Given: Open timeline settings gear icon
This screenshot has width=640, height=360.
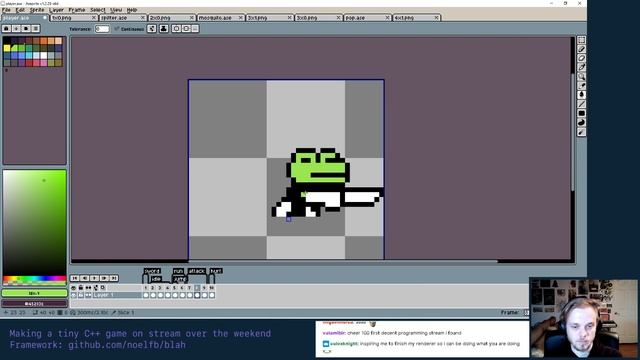Looking at the screenshot, I should (x=103, y=288).
